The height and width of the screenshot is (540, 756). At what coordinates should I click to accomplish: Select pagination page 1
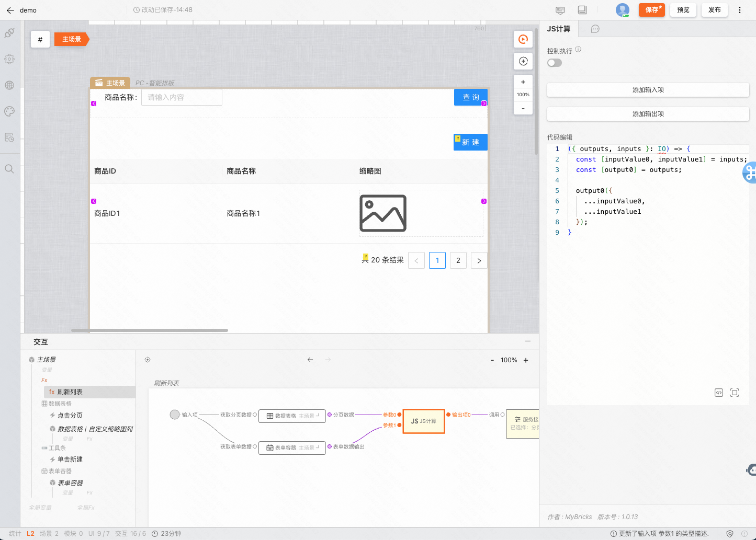coord(437,260)
